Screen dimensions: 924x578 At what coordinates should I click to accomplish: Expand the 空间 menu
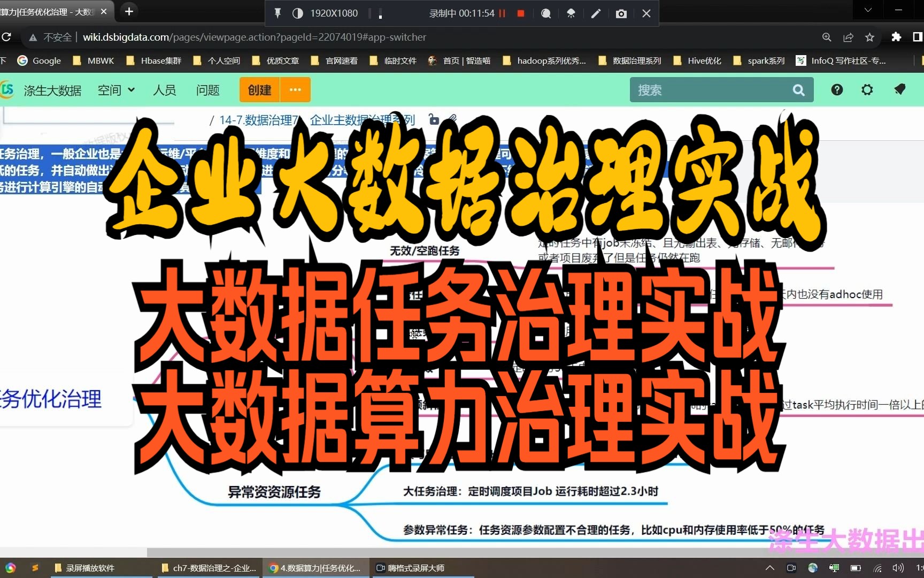pyautogui.click(x=116, y=90)
